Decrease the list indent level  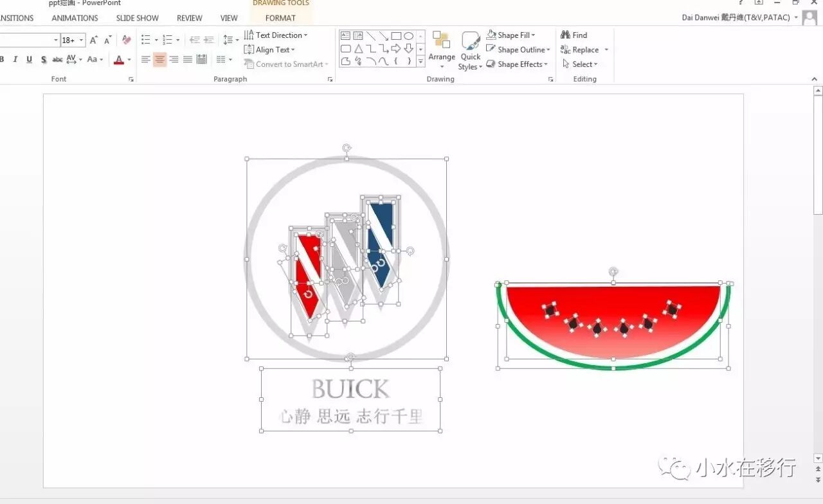point(194,40)
